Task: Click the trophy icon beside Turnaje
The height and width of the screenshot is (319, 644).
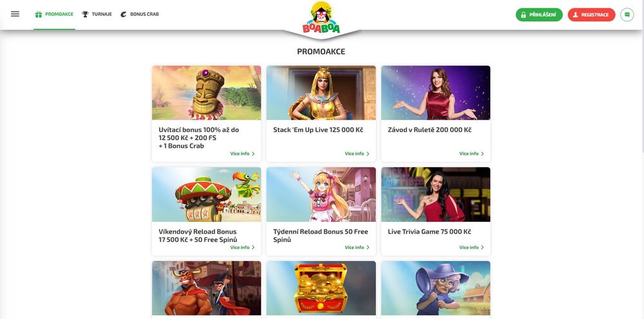Action: pyautogui.click(x=85, y=14)
